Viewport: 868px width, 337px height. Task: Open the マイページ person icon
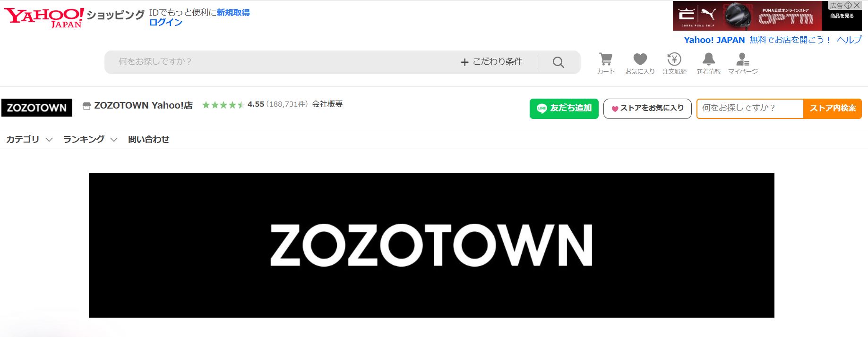[743, 63]
